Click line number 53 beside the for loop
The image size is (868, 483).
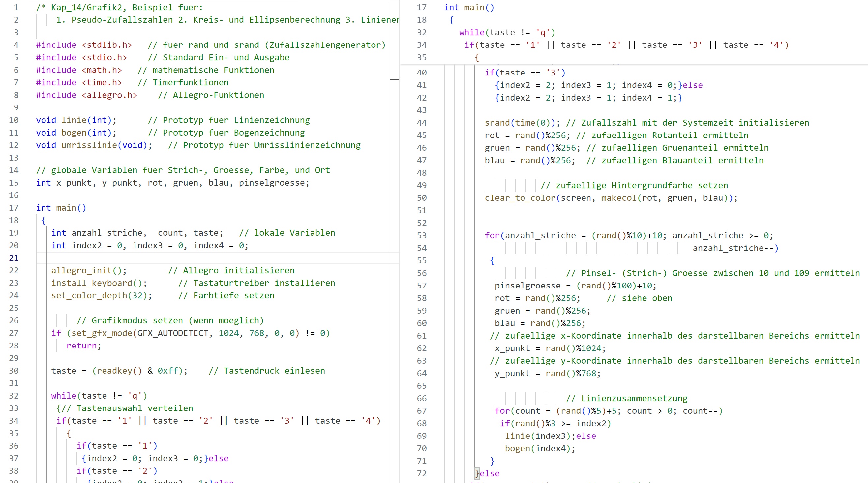click(422, 235)
